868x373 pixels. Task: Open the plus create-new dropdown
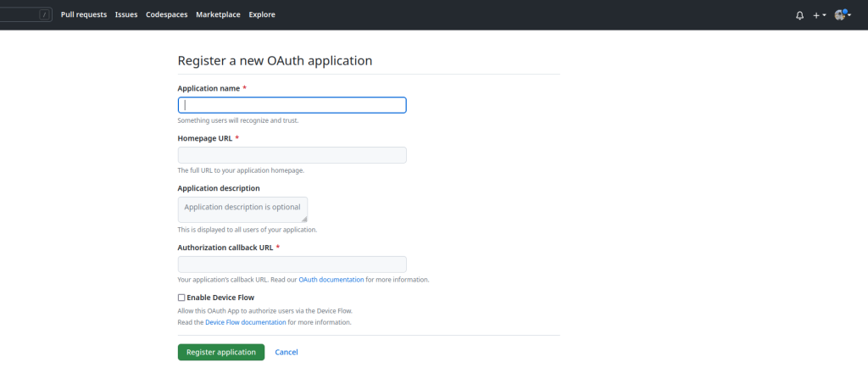tap(819, 15)
